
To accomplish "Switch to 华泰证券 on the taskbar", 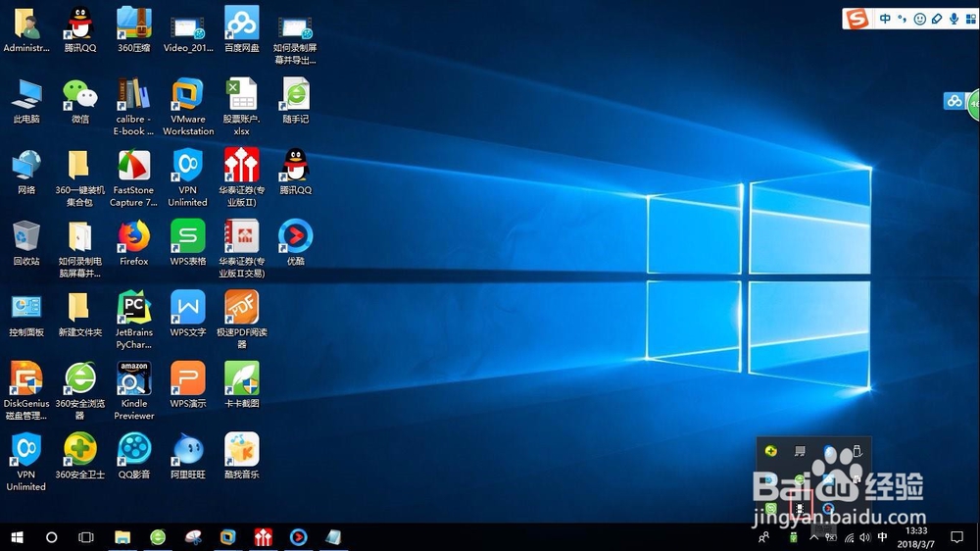I will (x=263, y=537).
